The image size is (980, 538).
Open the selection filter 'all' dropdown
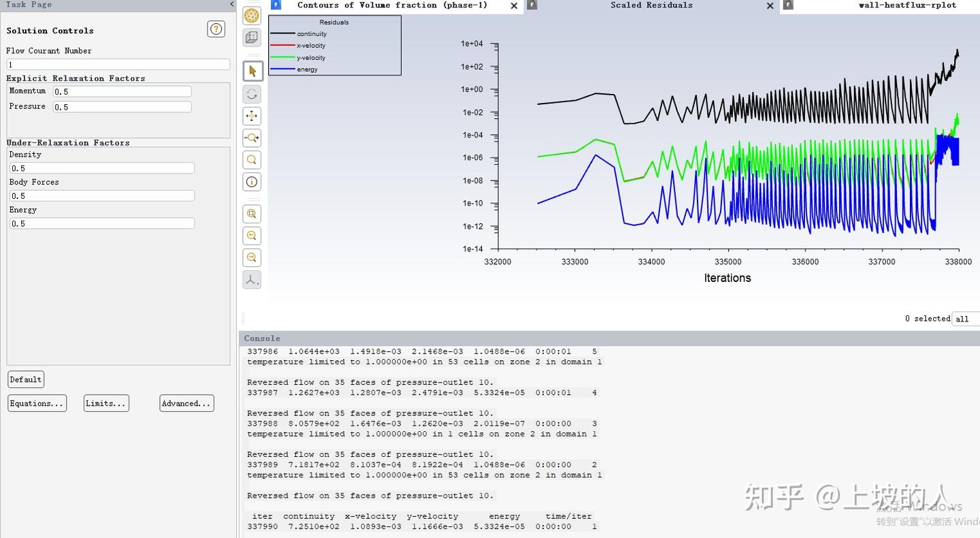point(966,319)
